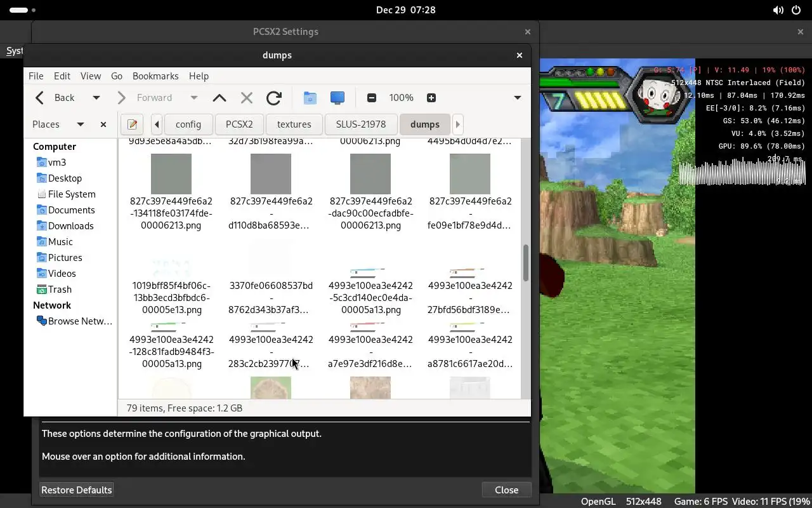
Task: Select thumbnail 827c397e449fe6a2-dac90c00ecfadbfe
Action: point(370,174)
